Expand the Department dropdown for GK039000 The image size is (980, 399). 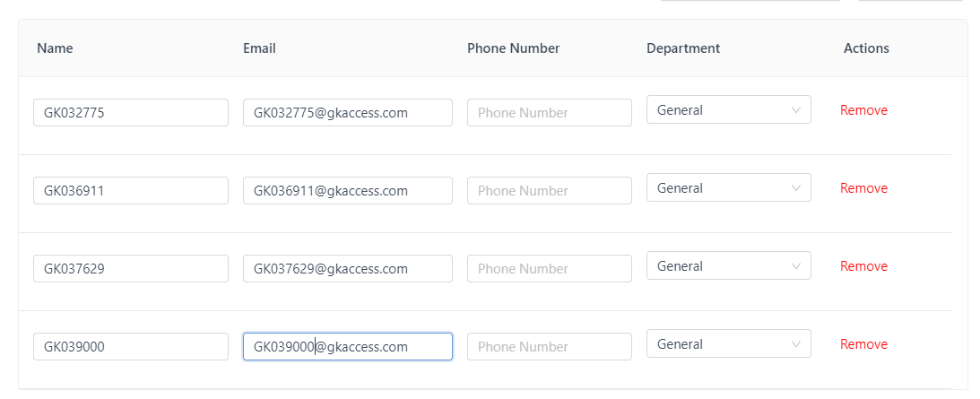pos(728,344)
